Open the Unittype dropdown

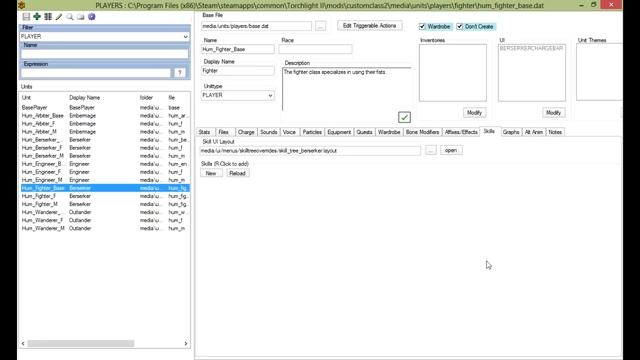pyautogui.click(x=238, y=95)
